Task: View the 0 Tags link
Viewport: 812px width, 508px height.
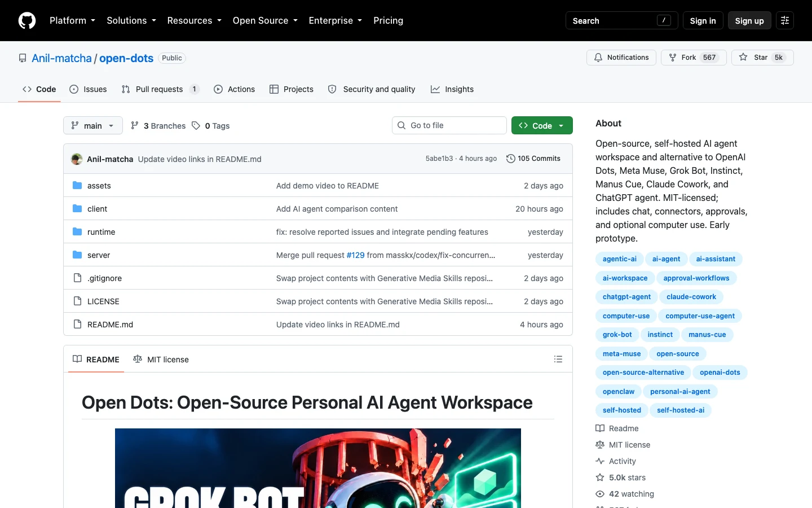Action: (211, 126)
